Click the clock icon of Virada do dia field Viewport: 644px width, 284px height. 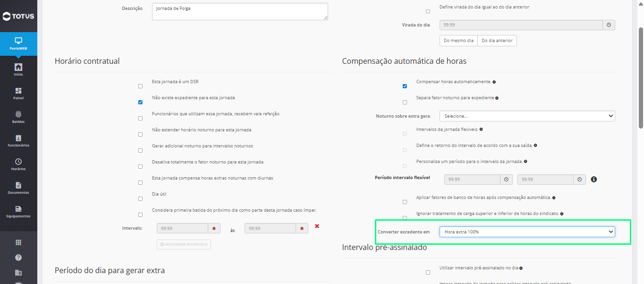609,25
